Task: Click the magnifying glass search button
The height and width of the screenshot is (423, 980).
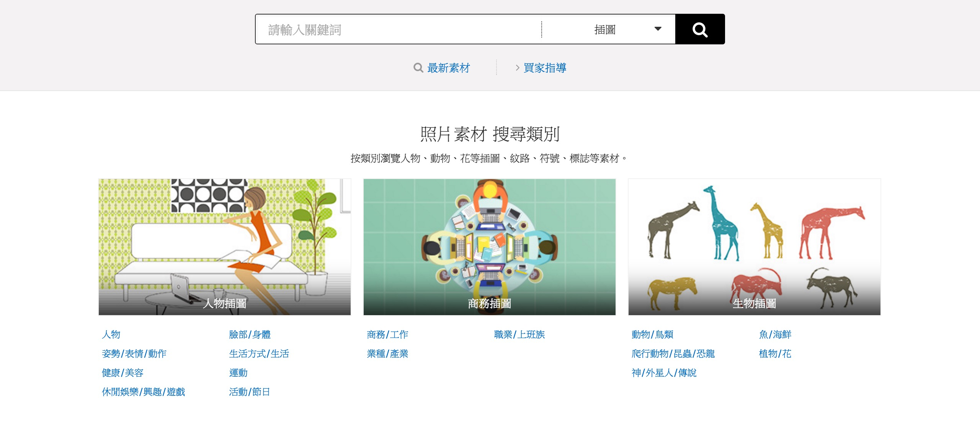Action: (700, 29)
